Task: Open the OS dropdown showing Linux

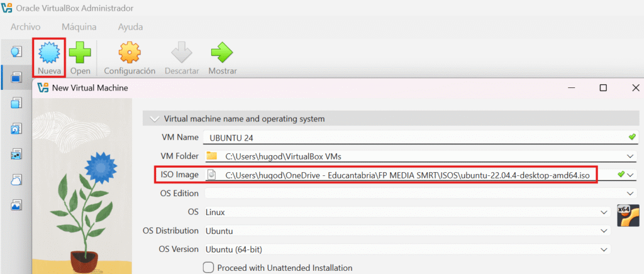Action: point(603,212)
